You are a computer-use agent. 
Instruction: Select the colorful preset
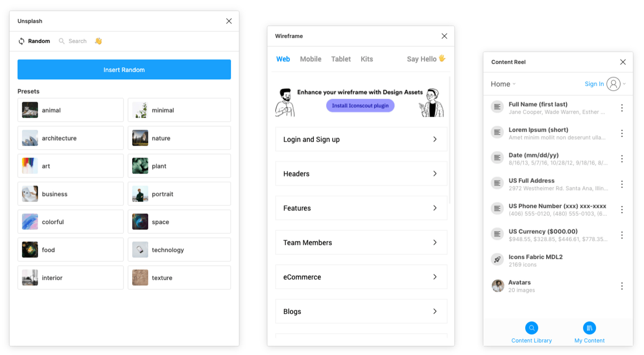[x=70, y=222]
